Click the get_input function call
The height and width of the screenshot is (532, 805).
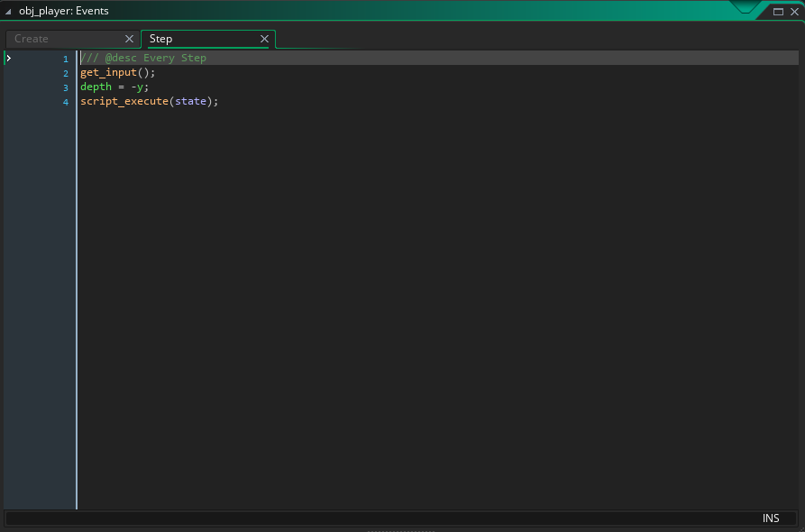click(108, 72)
